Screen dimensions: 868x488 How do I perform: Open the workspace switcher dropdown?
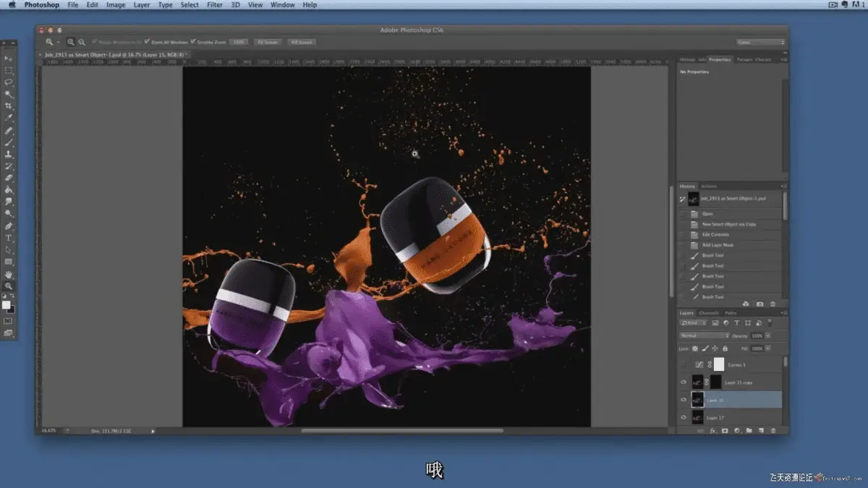coord(760,42)
